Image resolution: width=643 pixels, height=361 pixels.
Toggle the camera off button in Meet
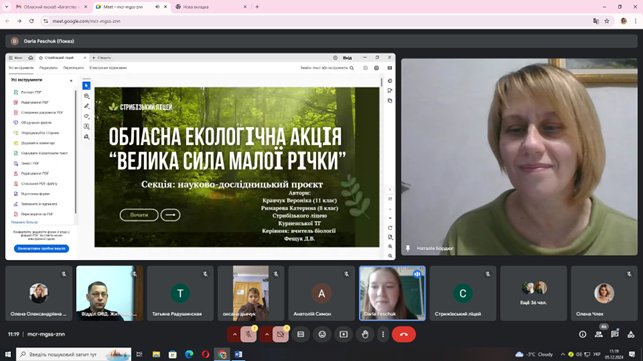(280, 335)
